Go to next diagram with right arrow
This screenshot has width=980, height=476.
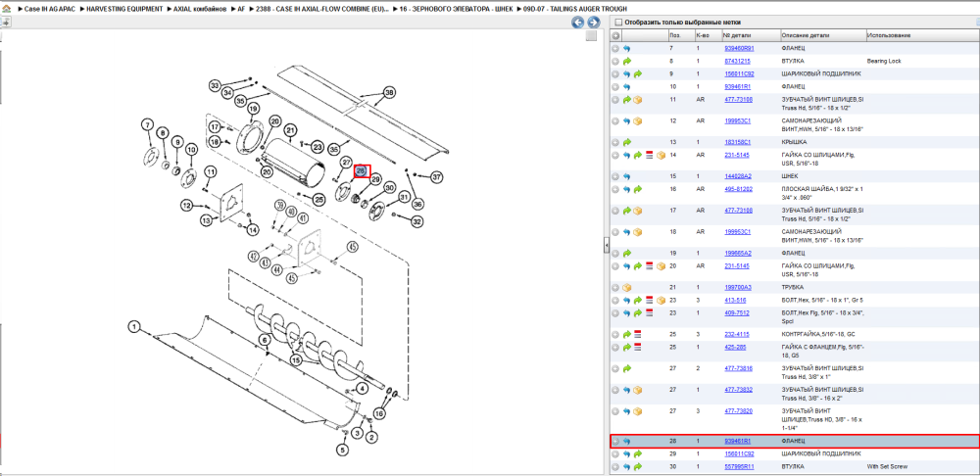tap(593, 23)
